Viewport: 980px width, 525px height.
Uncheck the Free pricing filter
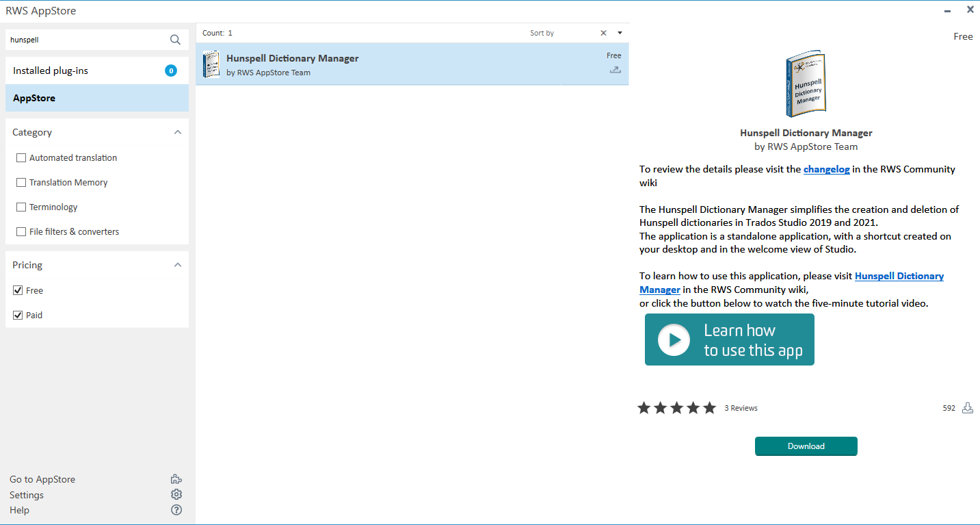[x=18, y=290]
